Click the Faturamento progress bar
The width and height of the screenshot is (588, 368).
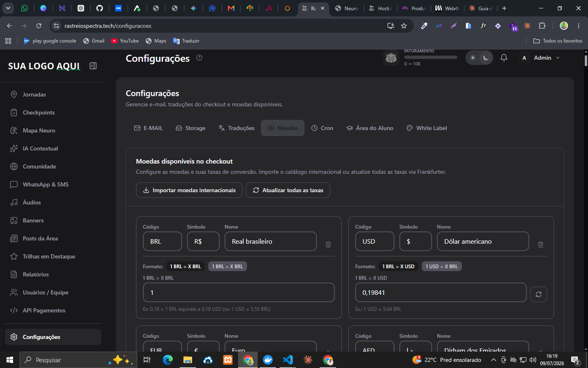pos(430,57)
